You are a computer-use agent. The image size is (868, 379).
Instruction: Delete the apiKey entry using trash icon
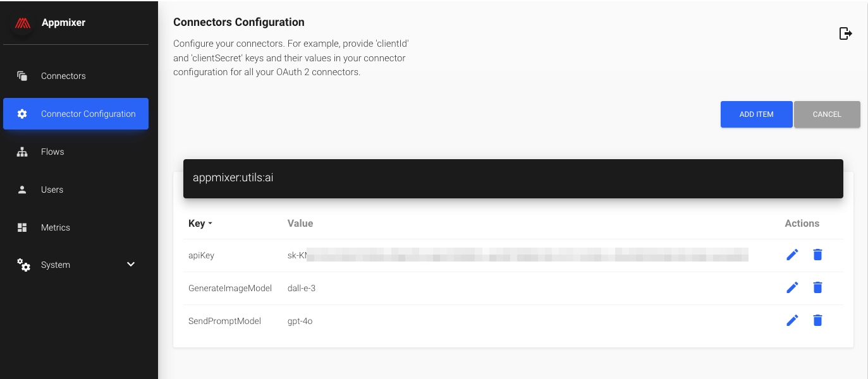pyautogui.click(x=817, y=255)
